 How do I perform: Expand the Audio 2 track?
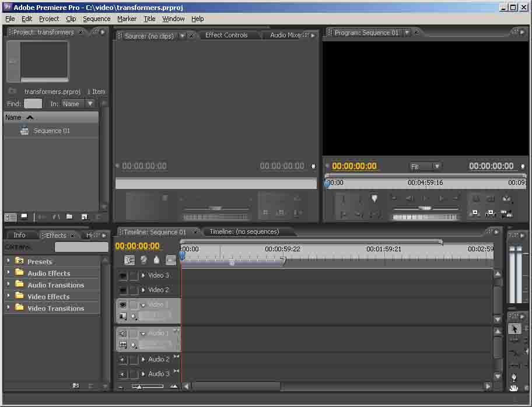143,359
